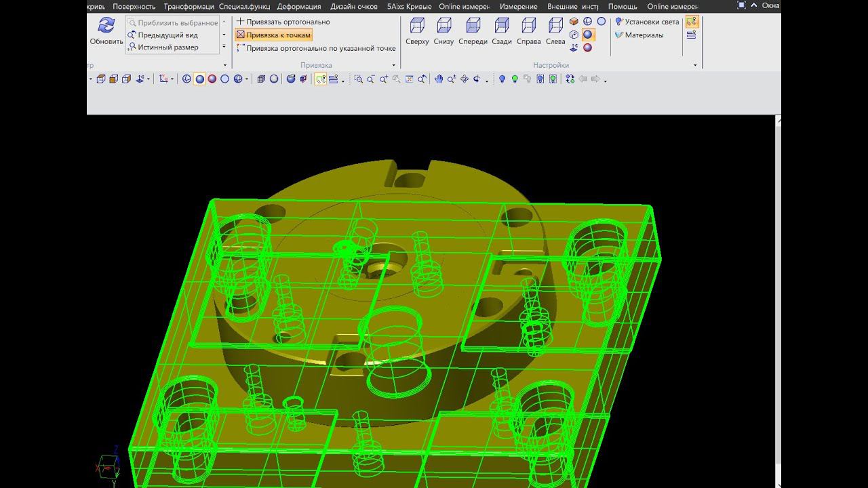
Task: Select the pan hand tool
Action: [x=439, y=79]
